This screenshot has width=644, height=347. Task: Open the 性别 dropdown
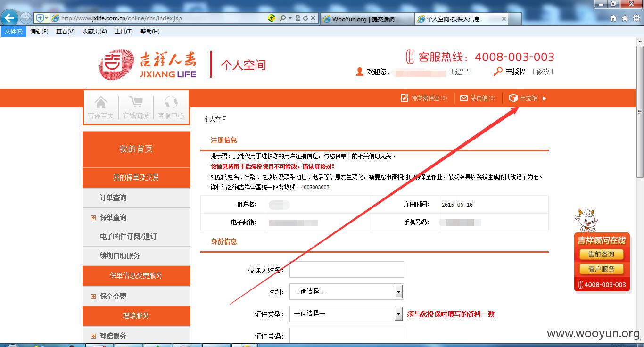click(x=347, y=291)
